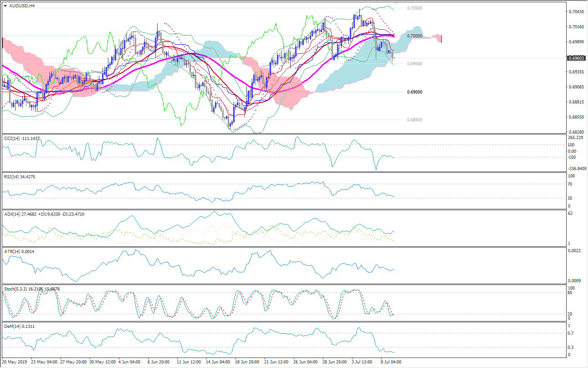Select the gray chart shift triangle marker

396,3
